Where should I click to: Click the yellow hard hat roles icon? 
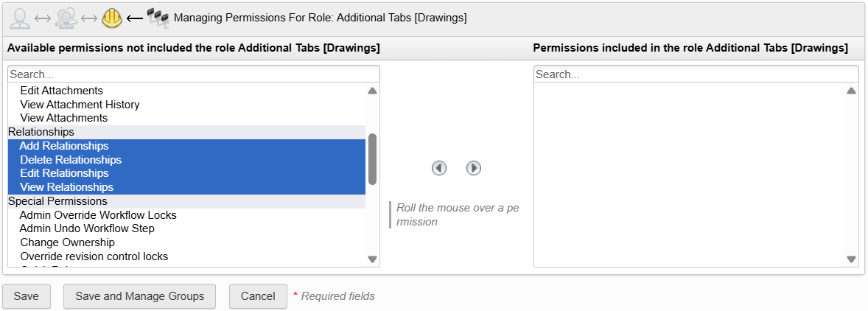pos(112,18)
